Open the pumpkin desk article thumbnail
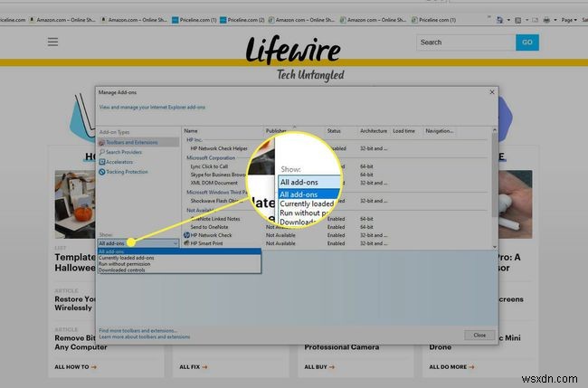The image size is (588, 388). coord(74,204)
